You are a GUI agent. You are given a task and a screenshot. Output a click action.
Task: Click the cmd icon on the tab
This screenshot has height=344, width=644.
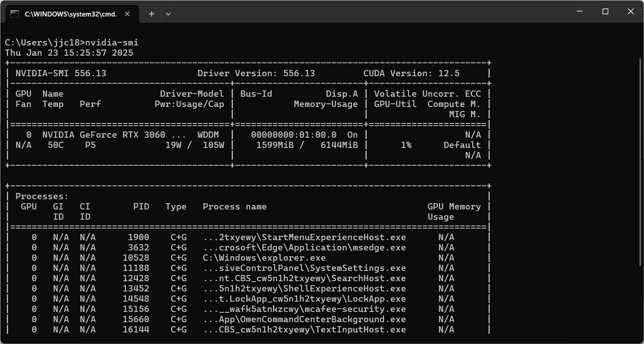point(14,14)
